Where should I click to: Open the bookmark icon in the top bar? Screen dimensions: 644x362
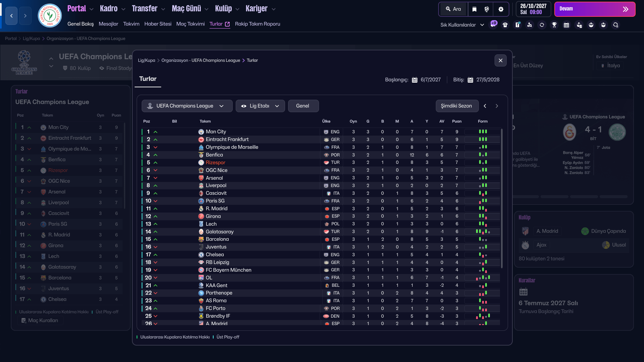(474, 9)
